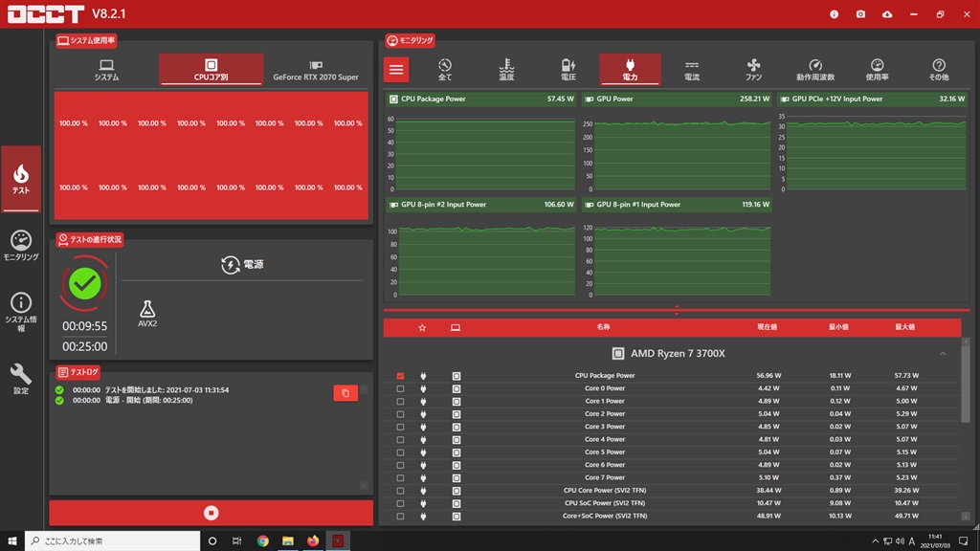
Task: Open the monitoring hamburger menu
Action: pyautogui.click(x=396, y=69)
